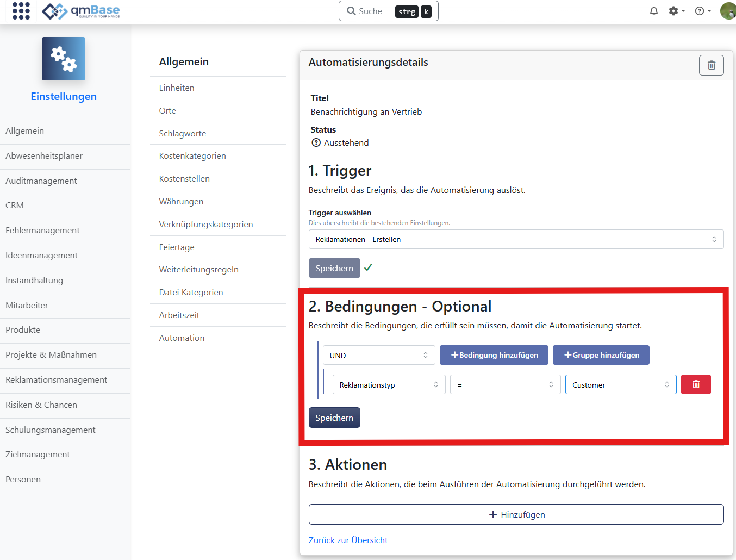This screenshot has width=736, height=560.
Task: Open the notifications bell
Action: point(654,11)
